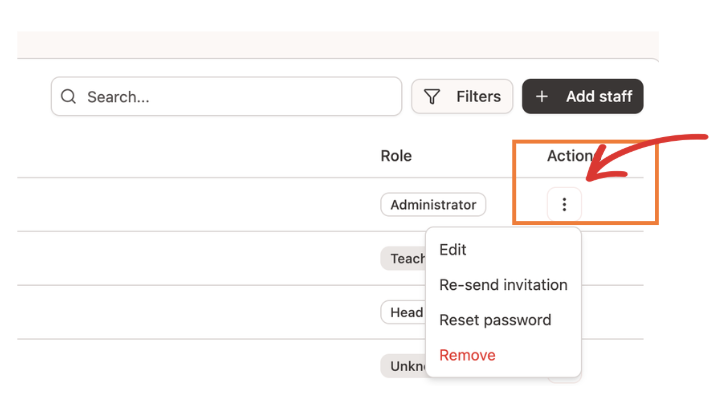Select Re-send invitation from the menu
The width and height of the screenshot is (716, 412).
pos(503,285)
